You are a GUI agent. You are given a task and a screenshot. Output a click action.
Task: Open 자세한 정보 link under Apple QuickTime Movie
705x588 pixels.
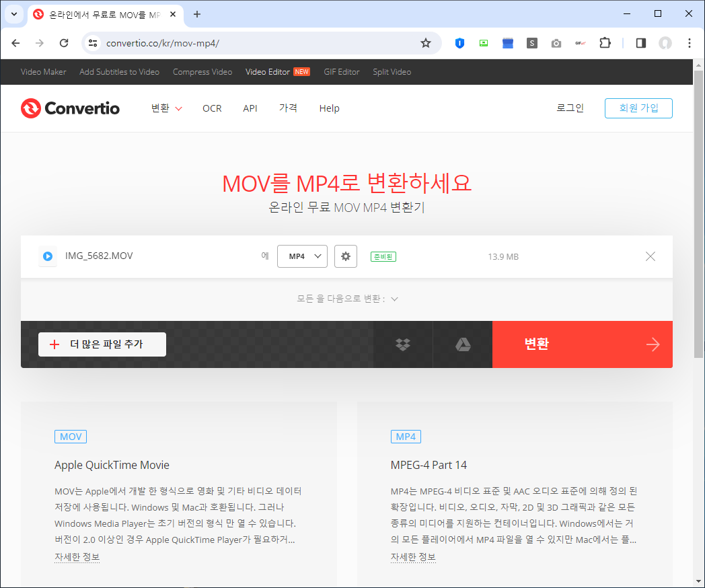(77, 556)
